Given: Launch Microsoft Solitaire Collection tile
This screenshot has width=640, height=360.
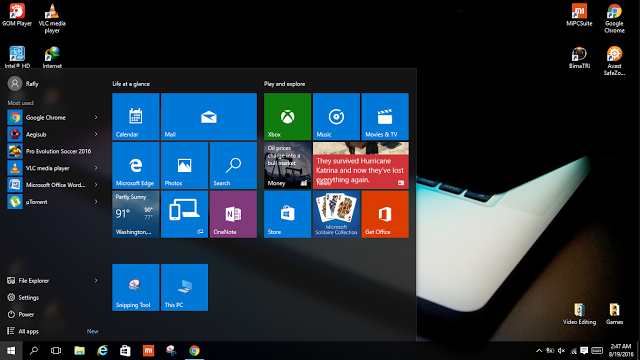Looking at the screenshot, I should pyautogui.click(x=336, y=214).
